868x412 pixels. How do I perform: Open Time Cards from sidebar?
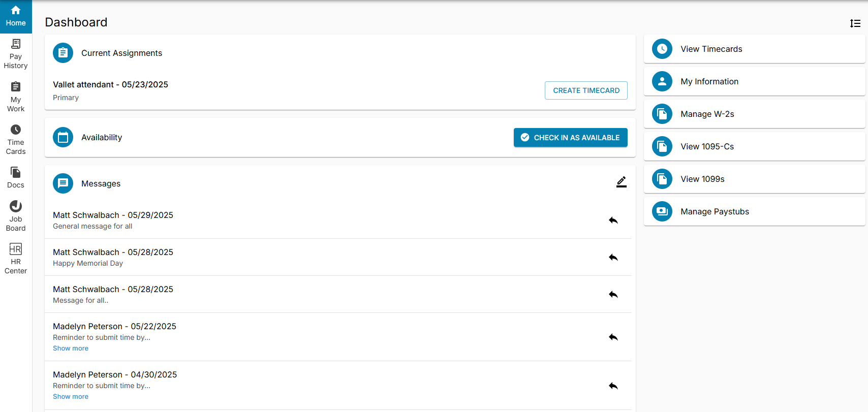[16, 140]
